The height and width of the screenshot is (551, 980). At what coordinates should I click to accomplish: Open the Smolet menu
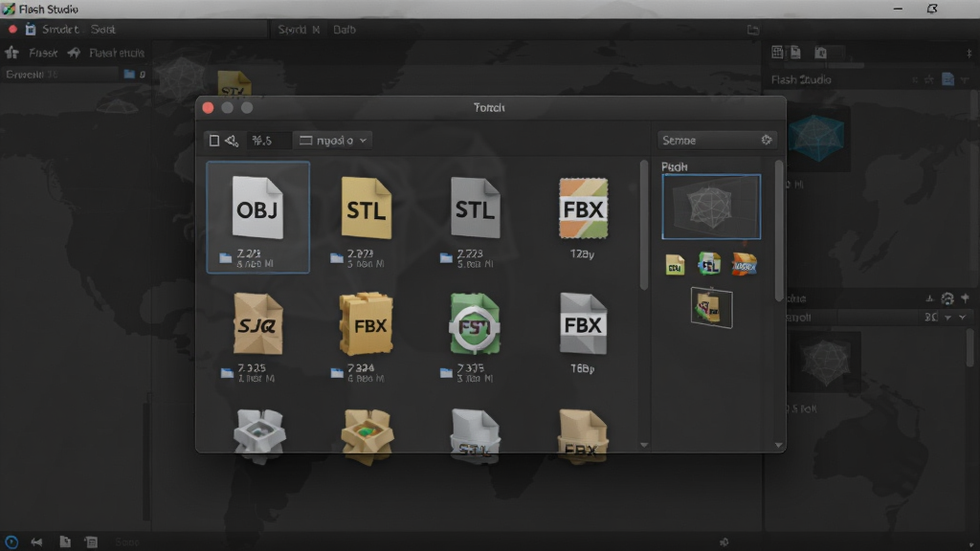point(60,30)
